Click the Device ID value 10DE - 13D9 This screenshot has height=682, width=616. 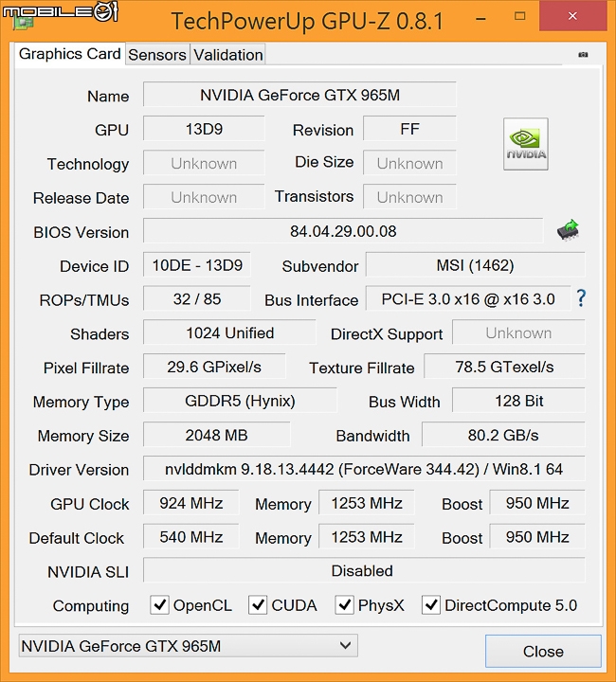pos(196,265)
